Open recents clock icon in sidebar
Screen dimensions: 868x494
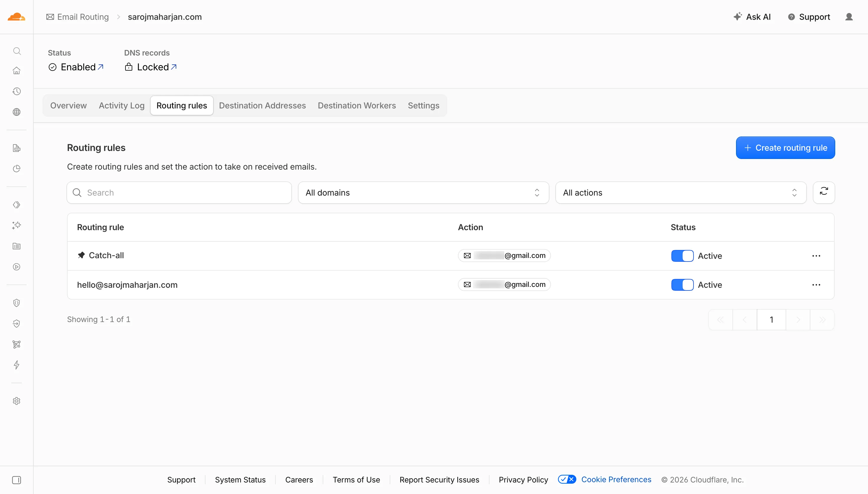[x=17, y=91]
